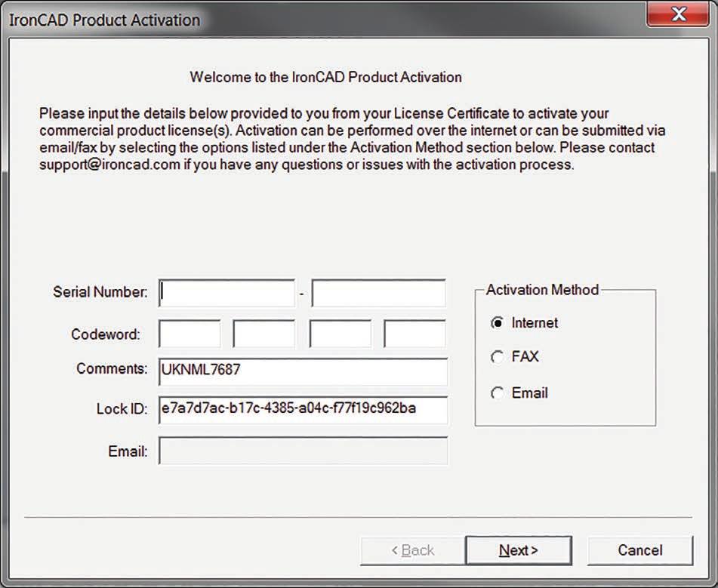
Task: Click the Activation Method group title
Action: (x=543, y=290)
